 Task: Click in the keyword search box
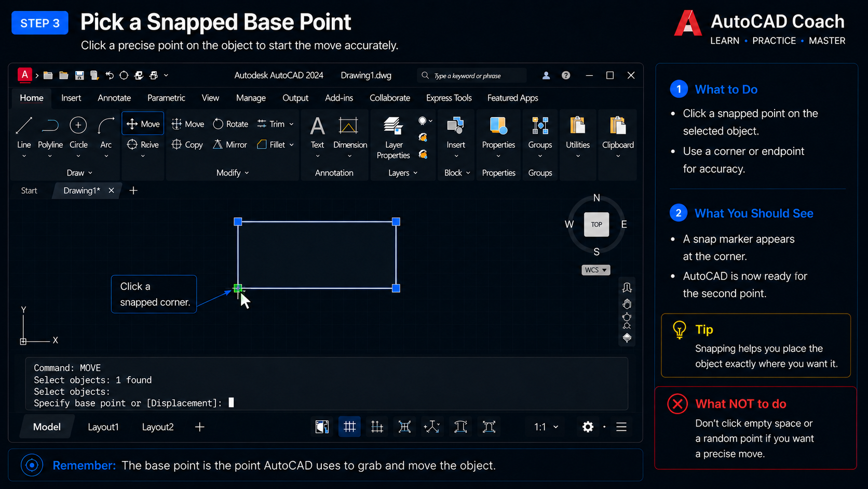471,75
